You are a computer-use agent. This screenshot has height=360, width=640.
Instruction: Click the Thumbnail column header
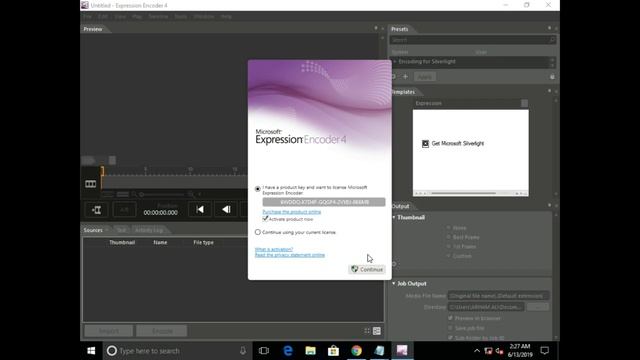pyautogui.click(x=122, y=242)
